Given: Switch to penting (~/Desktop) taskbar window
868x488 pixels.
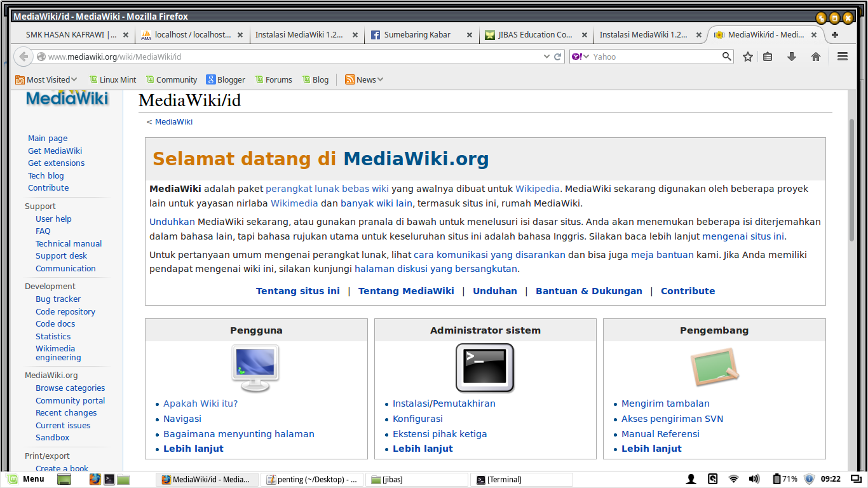Looking at the screenshot, I should 312,480.
